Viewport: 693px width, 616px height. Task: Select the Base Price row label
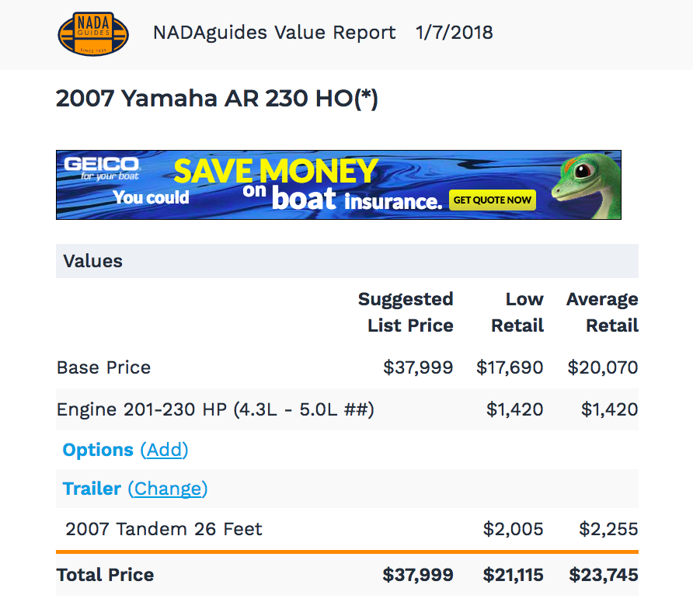104,367
